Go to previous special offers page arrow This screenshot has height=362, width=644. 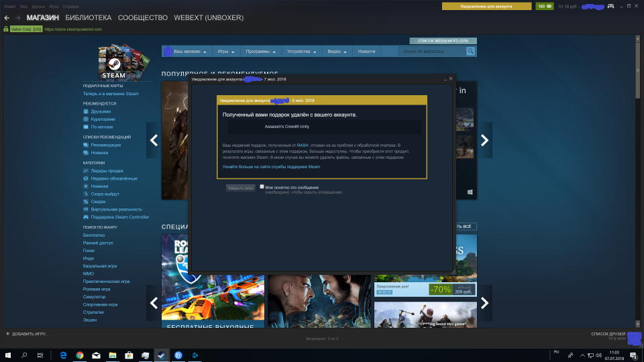[154, 303]
